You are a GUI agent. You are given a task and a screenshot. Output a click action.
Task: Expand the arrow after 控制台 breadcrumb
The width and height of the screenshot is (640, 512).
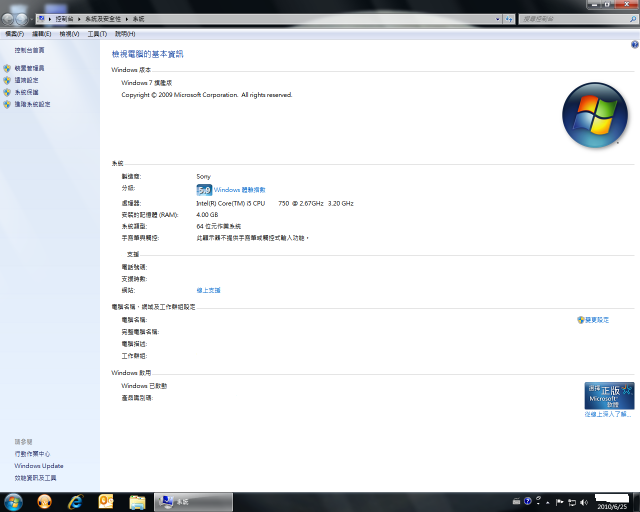(x=79, y=19)
